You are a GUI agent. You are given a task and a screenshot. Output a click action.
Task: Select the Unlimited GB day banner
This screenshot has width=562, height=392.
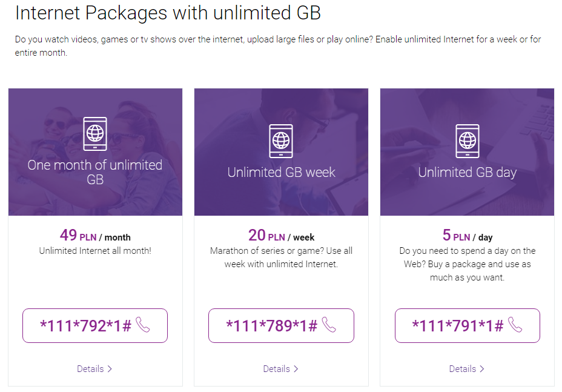(x=468, y=152)
